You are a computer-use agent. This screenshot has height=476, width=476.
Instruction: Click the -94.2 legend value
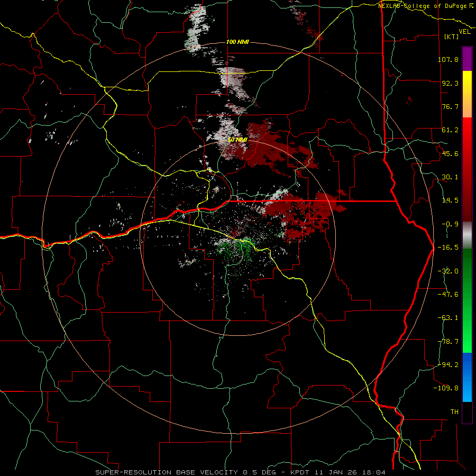[x=448, y=364]
